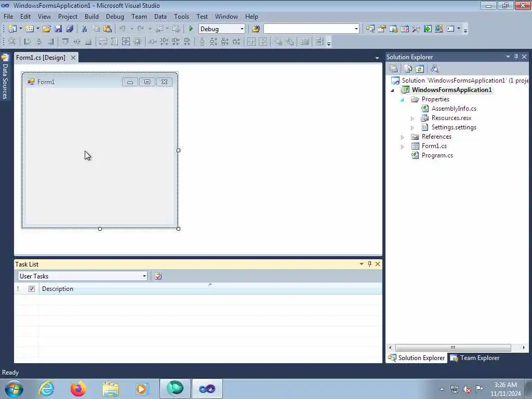The image size is (532, 399).
Task: Click View Class Diagram in Solution Explorer
Action: coord(435,69)
